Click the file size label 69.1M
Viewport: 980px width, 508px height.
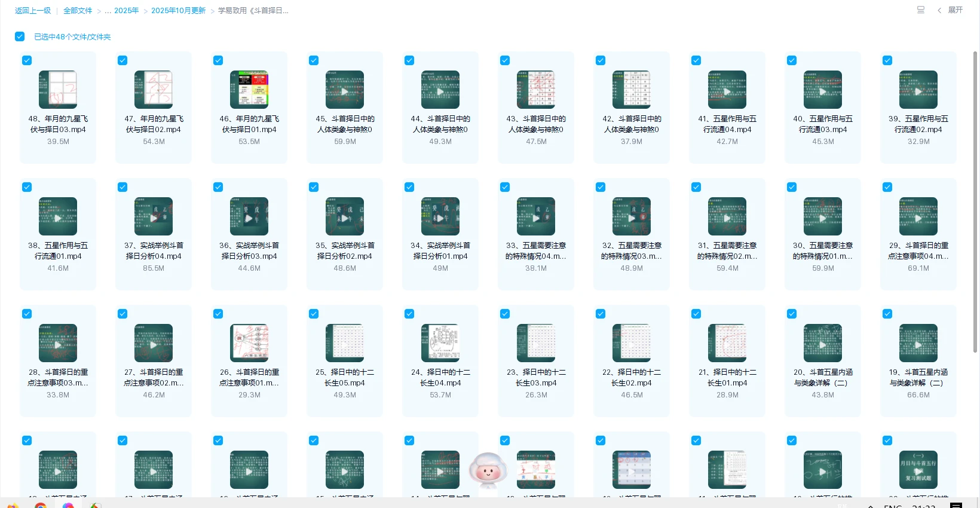(918, 268)
